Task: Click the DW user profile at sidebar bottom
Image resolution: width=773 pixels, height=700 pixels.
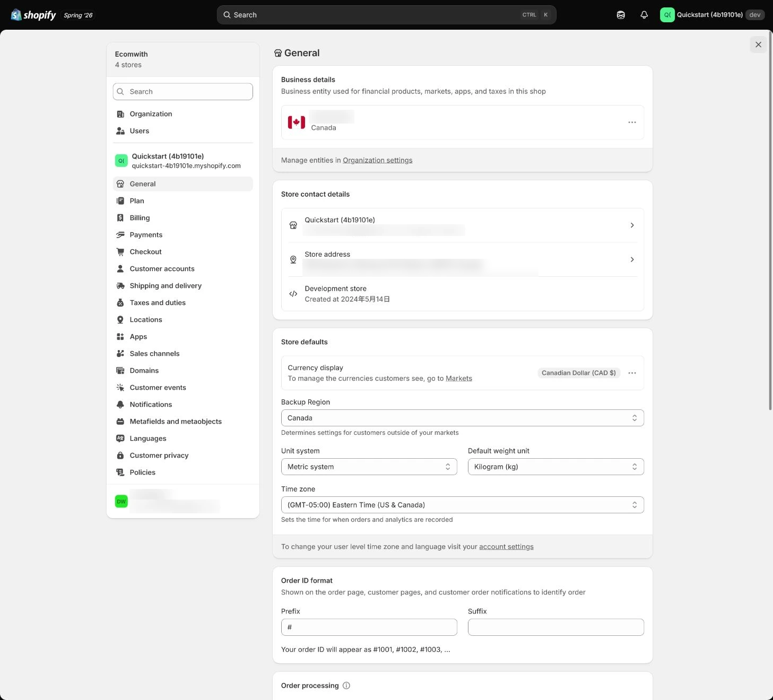Action: pyautogui.click(x=183, y=501)
